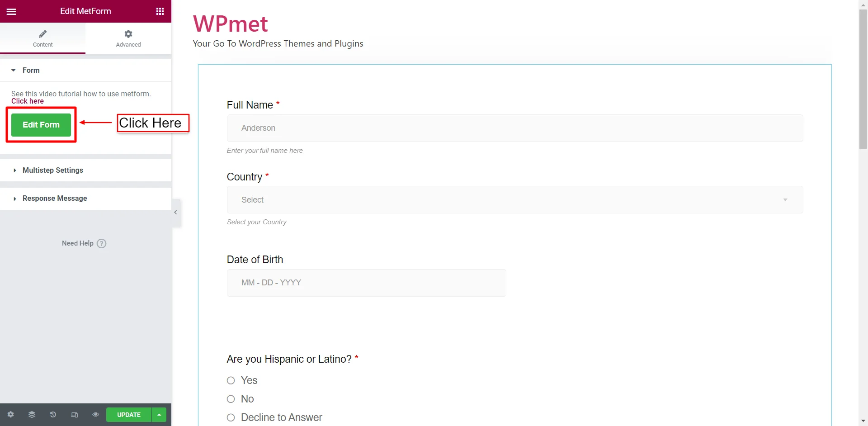This screenshot has height=426, width=868.
Task: Click the green Edit Form button
Action: [x=41, y=125]
